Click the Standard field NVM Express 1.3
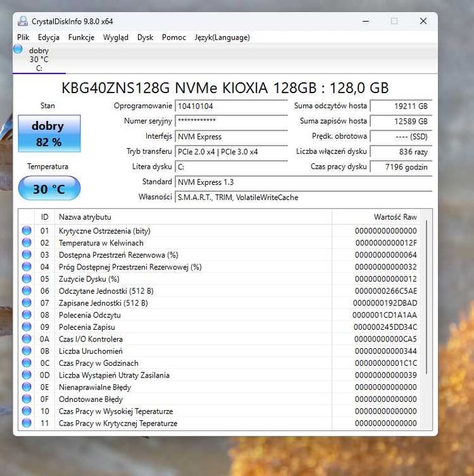 303,182
